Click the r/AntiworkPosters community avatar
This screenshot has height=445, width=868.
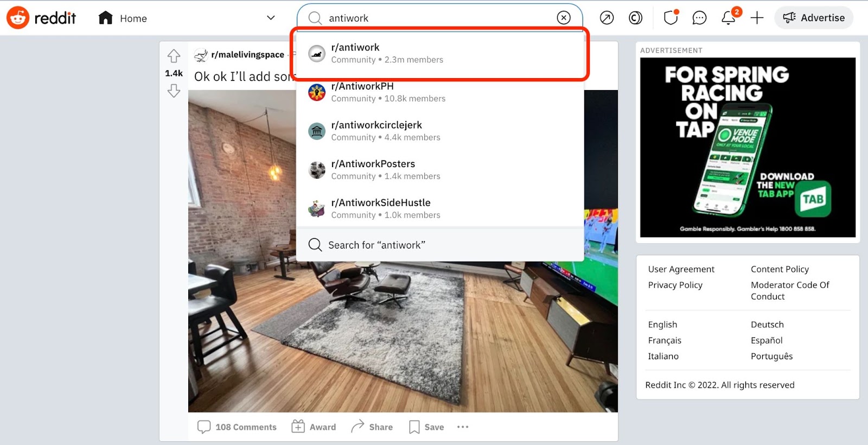pos(317,170)
